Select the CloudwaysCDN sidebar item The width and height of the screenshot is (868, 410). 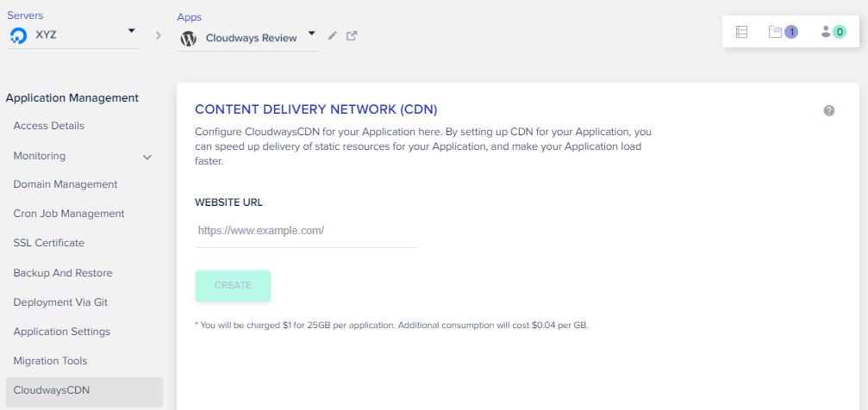tap(52, 390)
